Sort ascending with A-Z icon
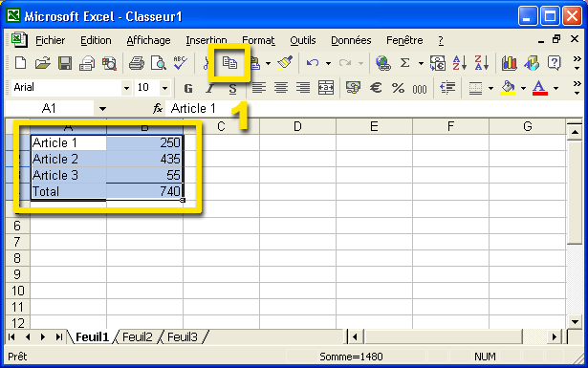Viewport: 588px width, 368px height. 459,63
